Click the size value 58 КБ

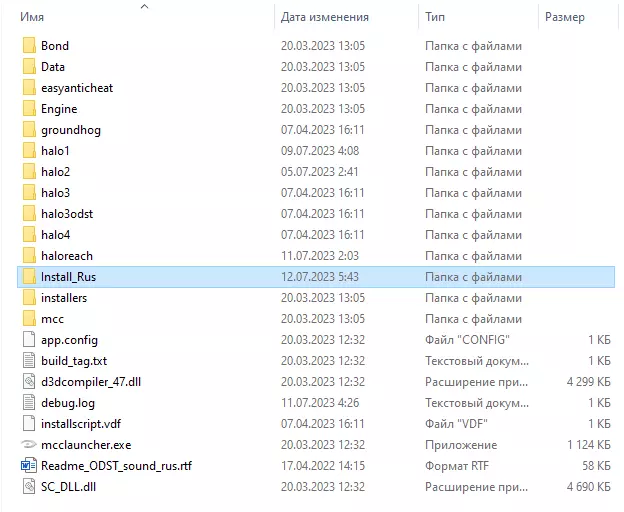(x=597, y=466)
